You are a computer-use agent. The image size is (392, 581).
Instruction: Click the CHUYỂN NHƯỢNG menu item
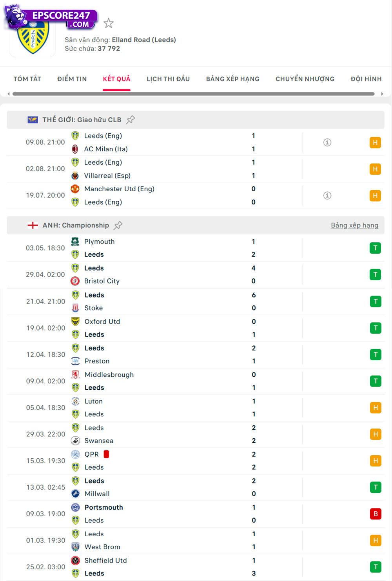tap(304, 79)
